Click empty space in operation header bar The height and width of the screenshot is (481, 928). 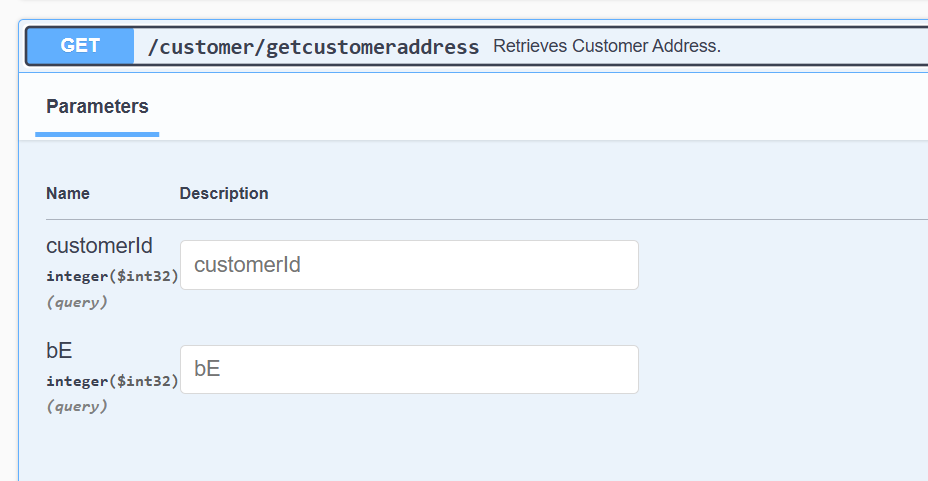tap(820, 46)
